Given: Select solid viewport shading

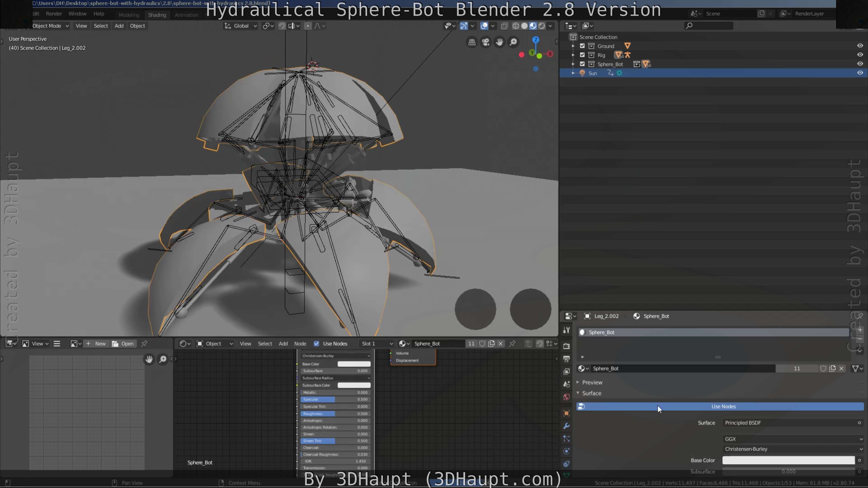Looking at the screenshot, I should pyautogui.click(x=524, y=26).
